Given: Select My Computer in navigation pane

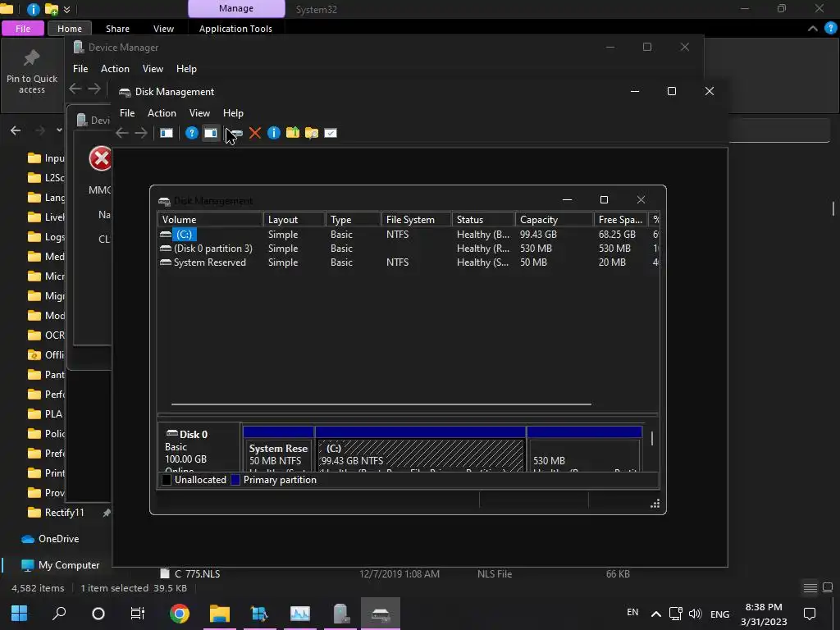Looking at the screenshot, I should coord(60,565).
